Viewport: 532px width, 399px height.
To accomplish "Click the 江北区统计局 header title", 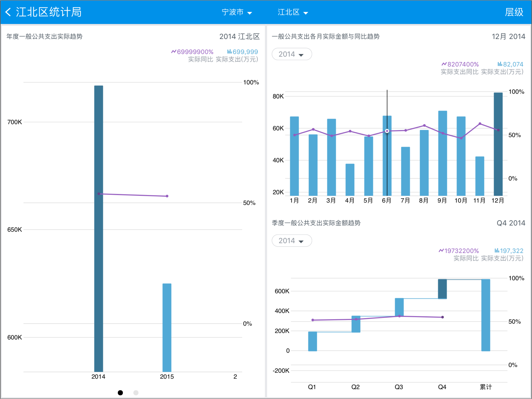I will point(49,12).
